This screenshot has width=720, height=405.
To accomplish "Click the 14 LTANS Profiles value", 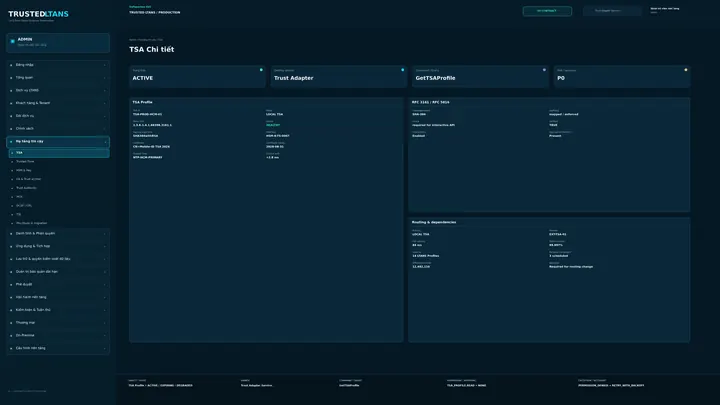I will pos(425,256).
